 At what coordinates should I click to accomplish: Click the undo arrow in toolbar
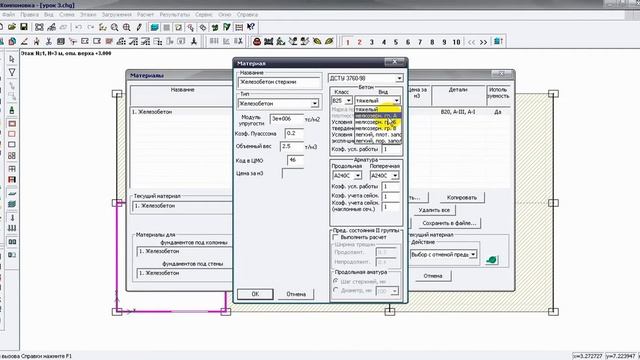(x=78, y=27)
